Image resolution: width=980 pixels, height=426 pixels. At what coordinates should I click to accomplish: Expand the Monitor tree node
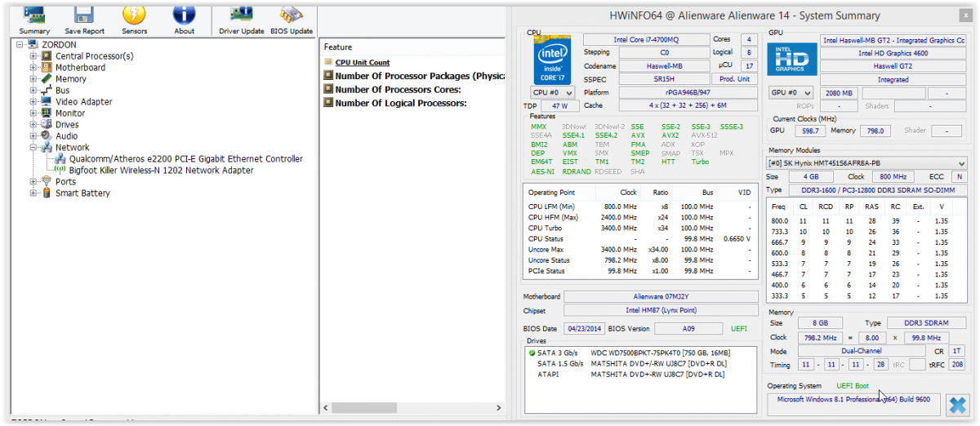pos(33,113)
